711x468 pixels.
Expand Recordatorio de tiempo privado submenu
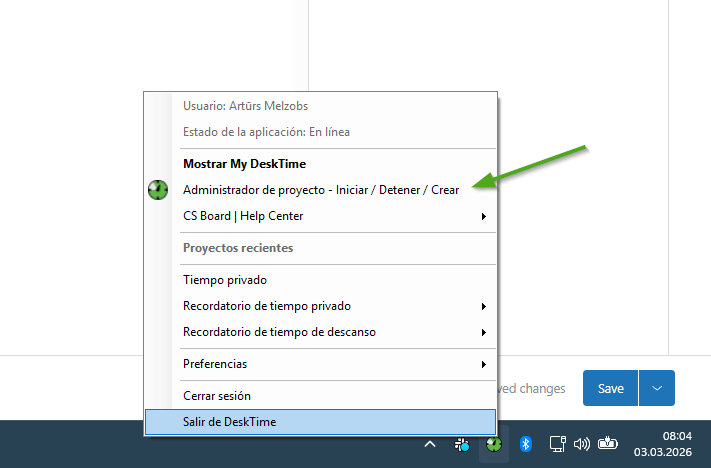pyautogui.click(x=484, y=306)
